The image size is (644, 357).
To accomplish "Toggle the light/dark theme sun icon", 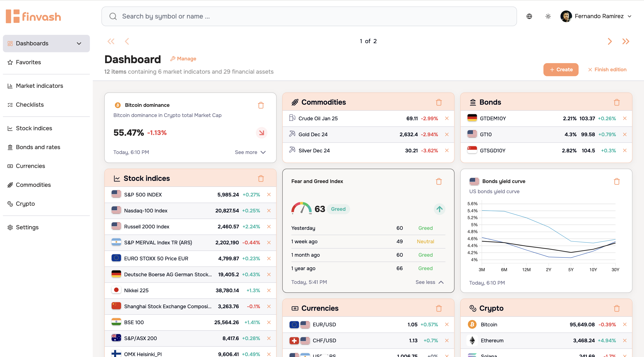I will pos(548,16).
